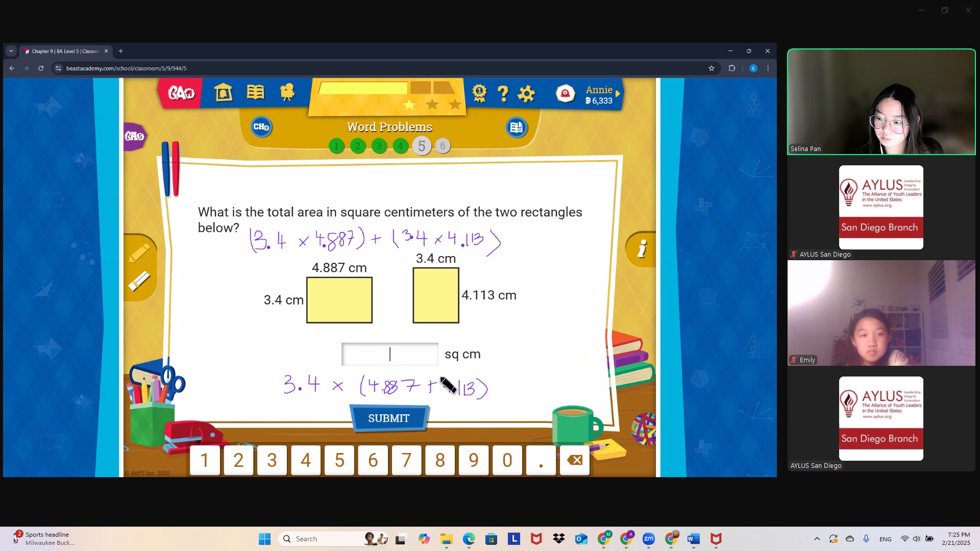Open the achievements badge icon

coord(479,93)
